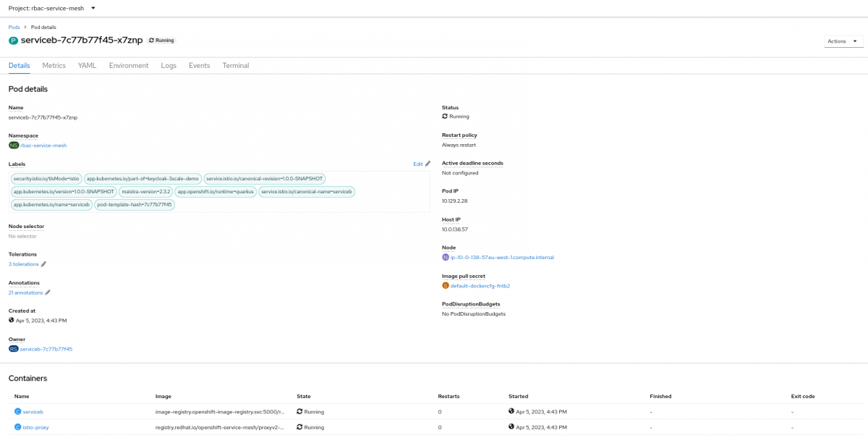Click the Edit pencil next to Labels
This screenshot has height=438, width=868.
pyautogui.click(x=427, y=164)
